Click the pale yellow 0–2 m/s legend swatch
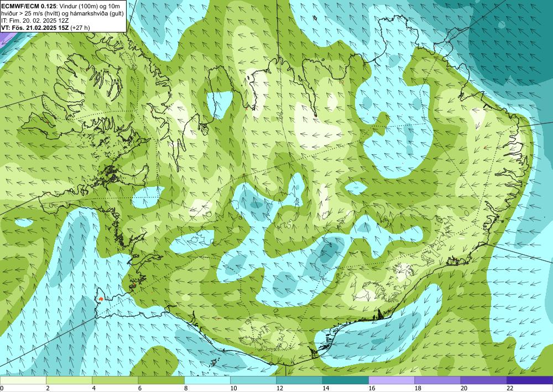The height and width of the screenshot is (392, 553). pyautogui.click(x=23, y=380)
